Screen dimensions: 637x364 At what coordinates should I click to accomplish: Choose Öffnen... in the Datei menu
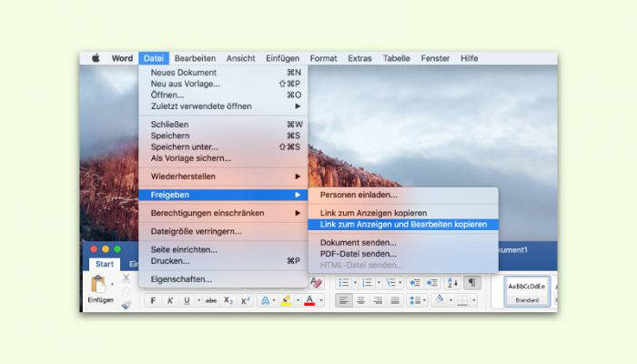point(223,95)
